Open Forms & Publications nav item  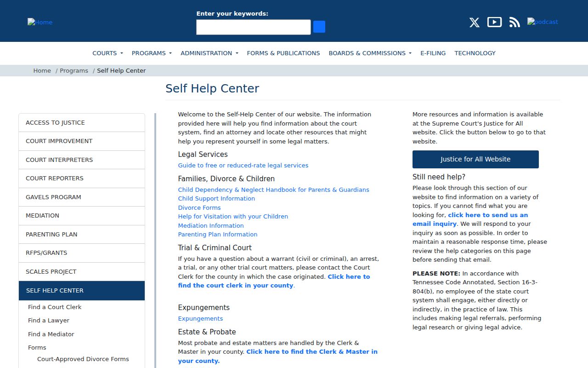(x=283, y=53)
